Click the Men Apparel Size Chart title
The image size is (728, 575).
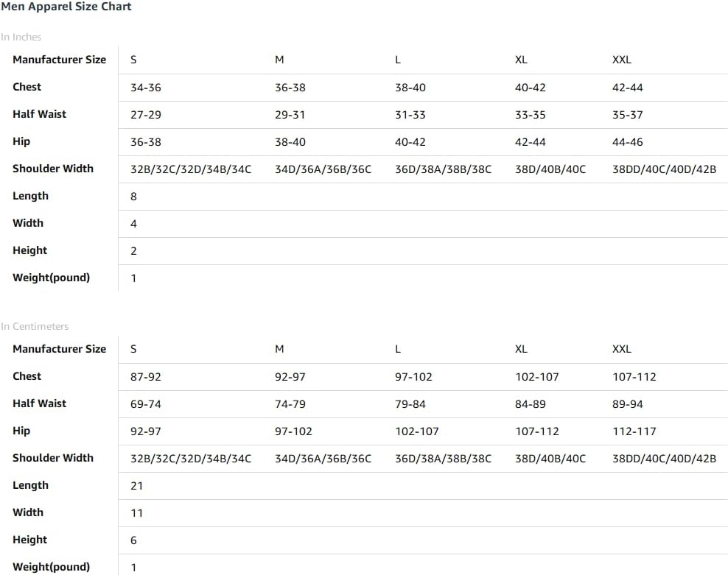tap(66, 7)
